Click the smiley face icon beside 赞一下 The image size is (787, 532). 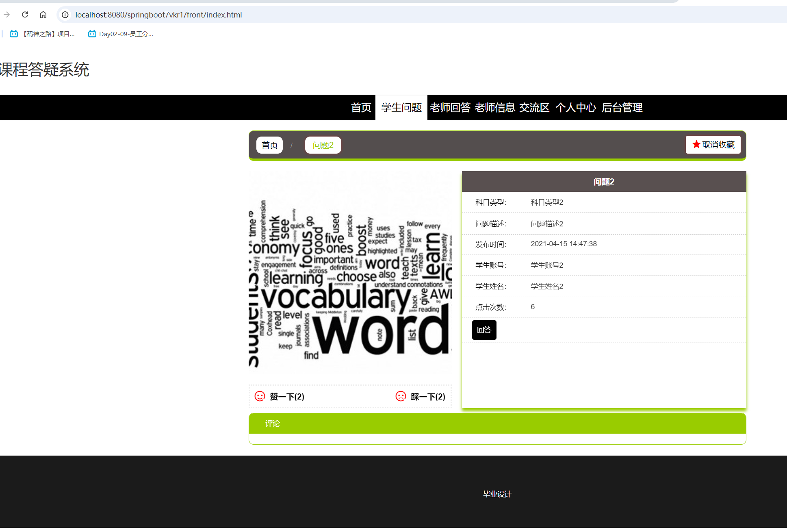click(260, 396)
